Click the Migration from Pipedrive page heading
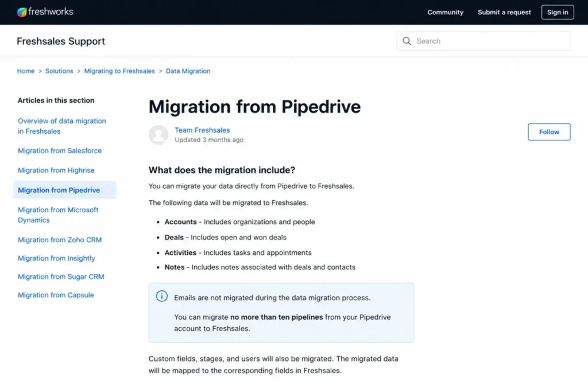 click(x=254, y=106)
